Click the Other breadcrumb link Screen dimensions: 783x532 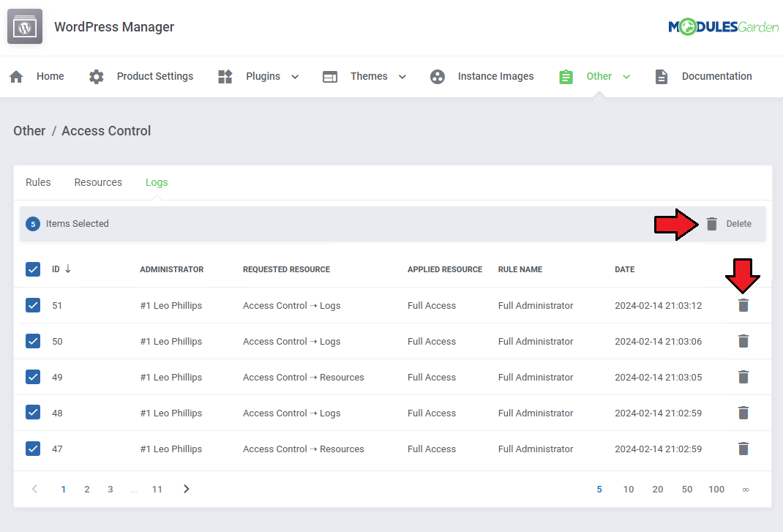pyautogui.click(x=29, y=131)
